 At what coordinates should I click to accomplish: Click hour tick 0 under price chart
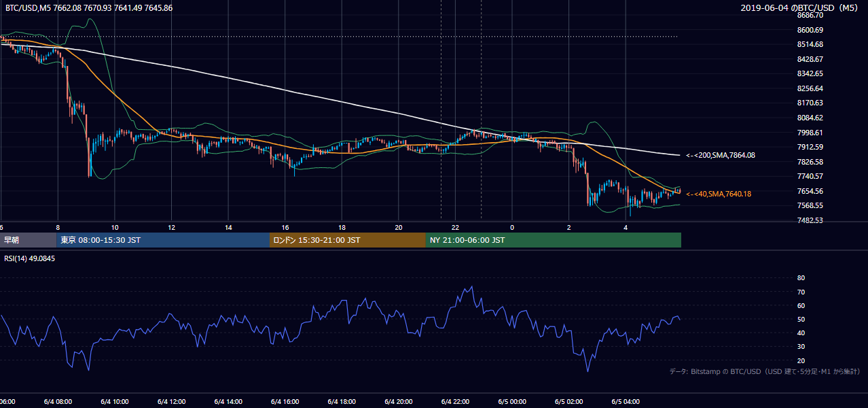512,228
